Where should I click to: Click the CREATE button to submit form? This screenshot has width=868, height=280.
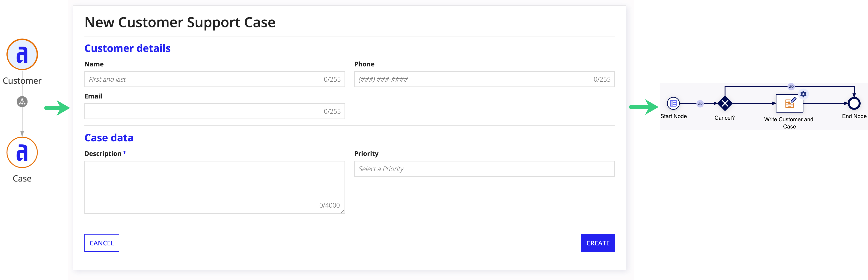click(x=597, y=242)
